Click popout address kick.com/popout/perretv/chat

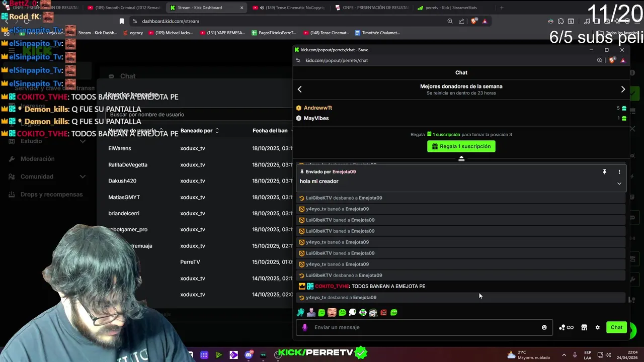[x=337, y=60]
